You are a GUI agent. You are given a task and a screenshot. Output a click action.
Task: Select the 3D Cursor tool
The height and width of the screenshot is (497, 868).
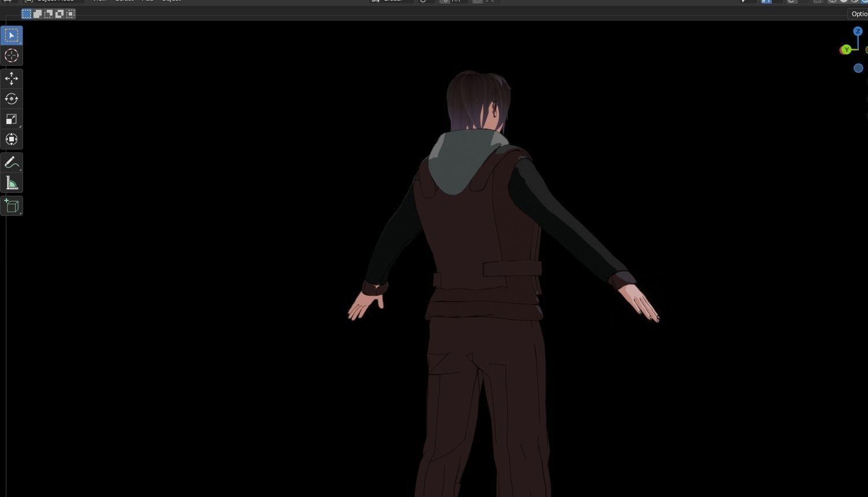(12, 55)
